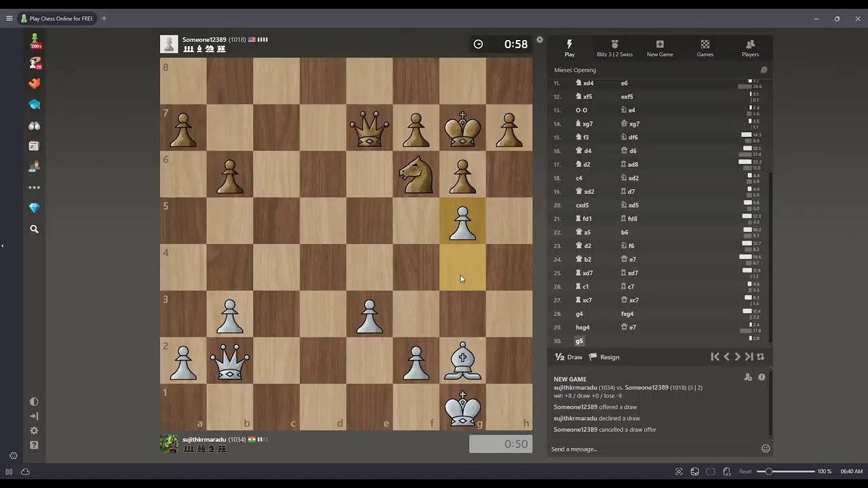Click the screenshot capture icon in status bar
Screen dimensions: 868x488
point(679,471)
